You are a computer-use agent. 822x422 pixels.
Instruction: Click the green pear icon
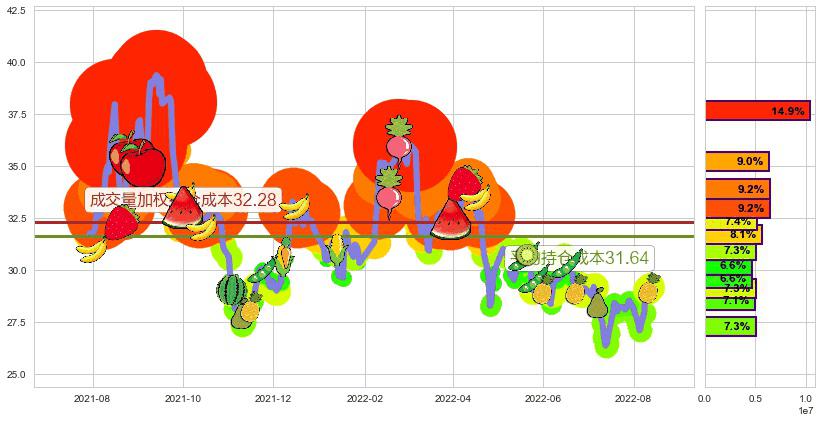pyautogui.click(x=597, y=303)
